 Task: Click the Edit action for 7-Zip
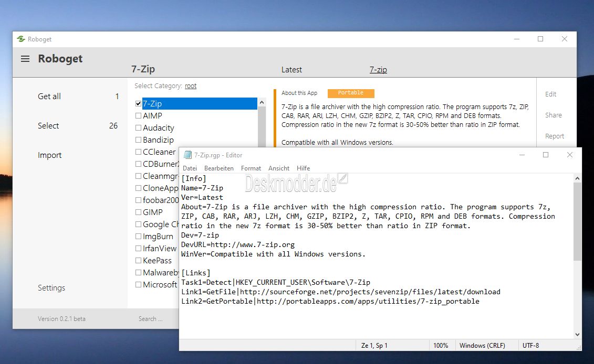tap(550, 94)
